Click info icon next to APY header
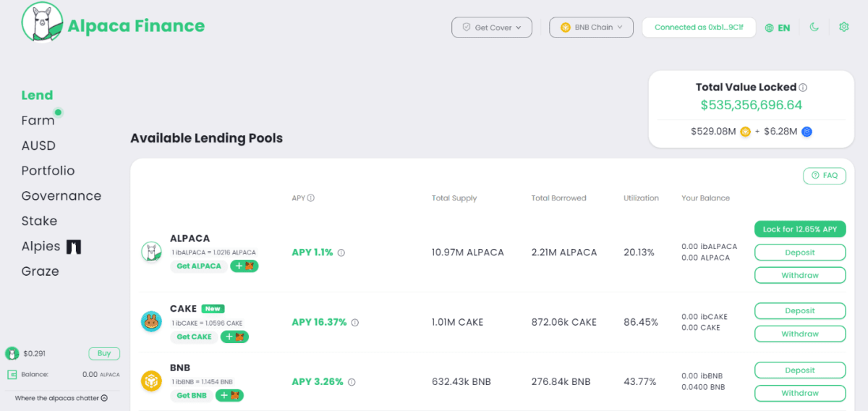 (311, 198)
